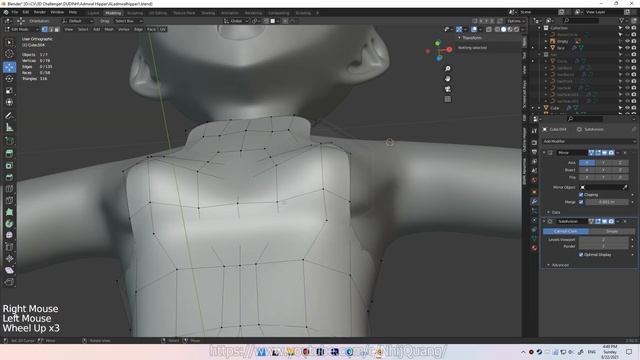Open the UV menu in viewport header

[x=163, y=29]
